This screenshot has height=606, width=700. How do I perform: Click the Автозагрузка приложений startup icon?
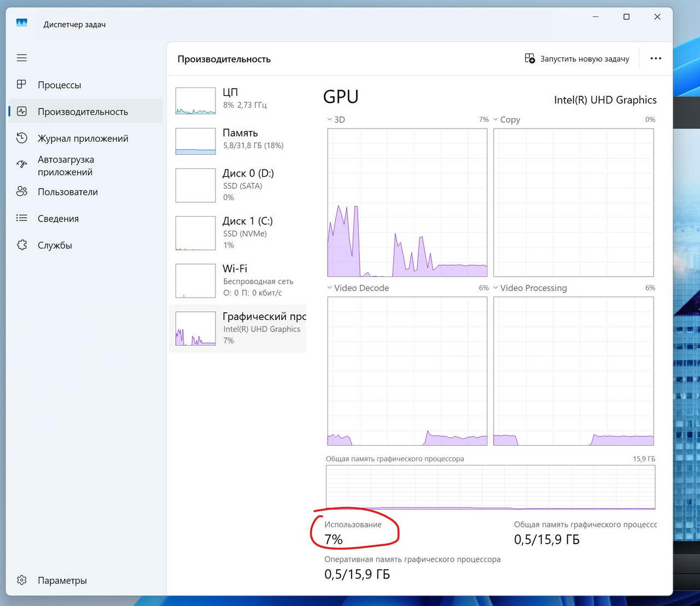pyautogui.click(x=22, y=164)
